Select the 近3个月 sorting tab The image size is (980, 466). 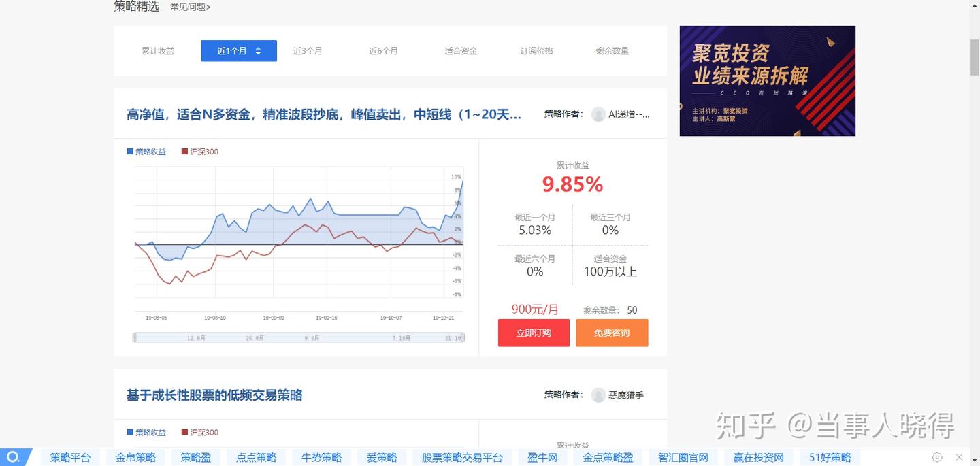pos(308,50)
